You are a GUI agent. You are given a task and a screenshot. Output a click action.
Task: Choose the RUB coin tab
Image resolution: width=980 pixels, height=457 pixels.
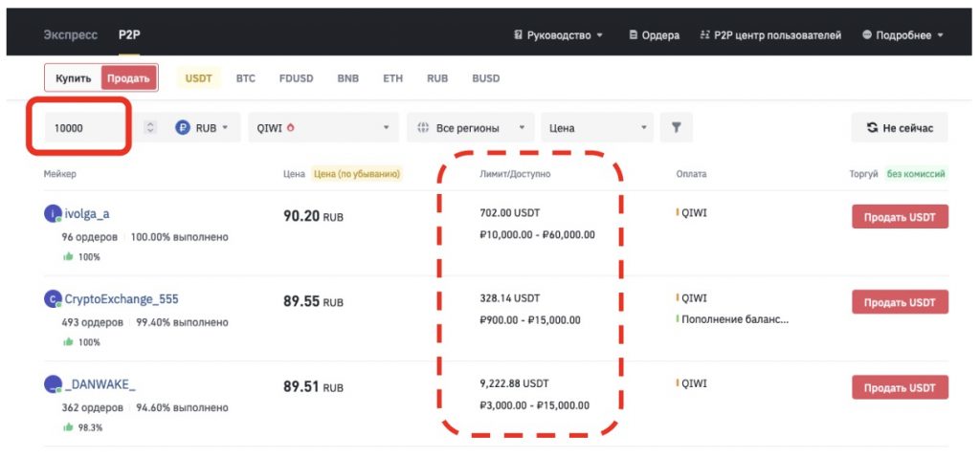[437, 78]
